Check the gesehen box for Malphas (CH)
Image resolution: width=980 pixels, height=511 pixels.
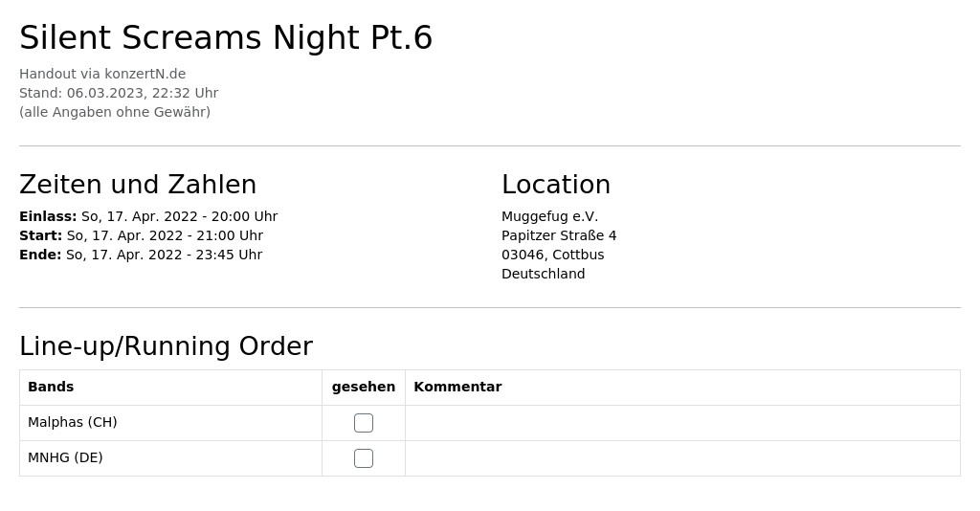coord(363,423)
